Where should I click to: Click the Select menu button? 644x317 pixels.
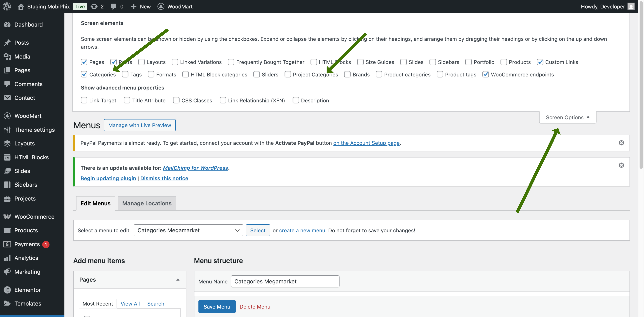[258, 230]
